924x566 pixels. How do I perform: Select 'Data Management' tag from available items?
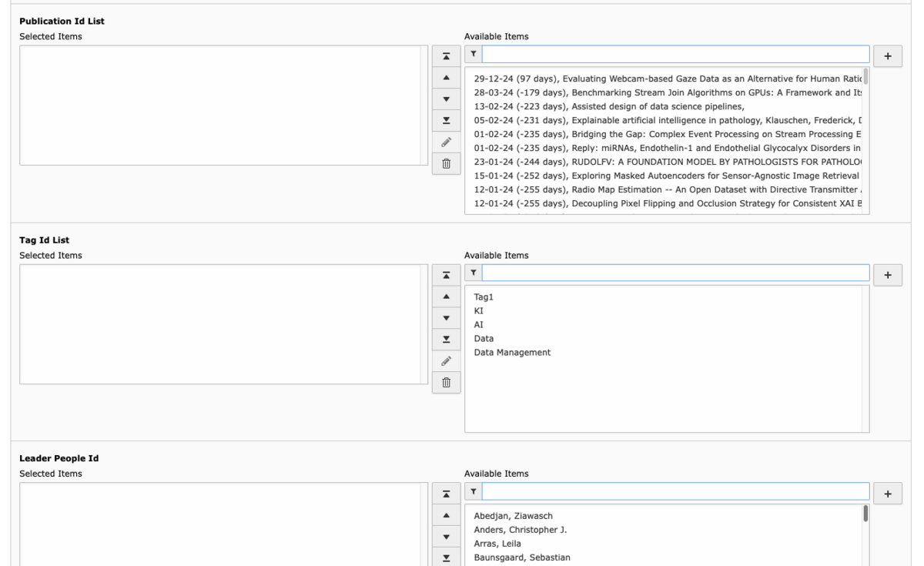pyautogui.click(x=512, y=352)
